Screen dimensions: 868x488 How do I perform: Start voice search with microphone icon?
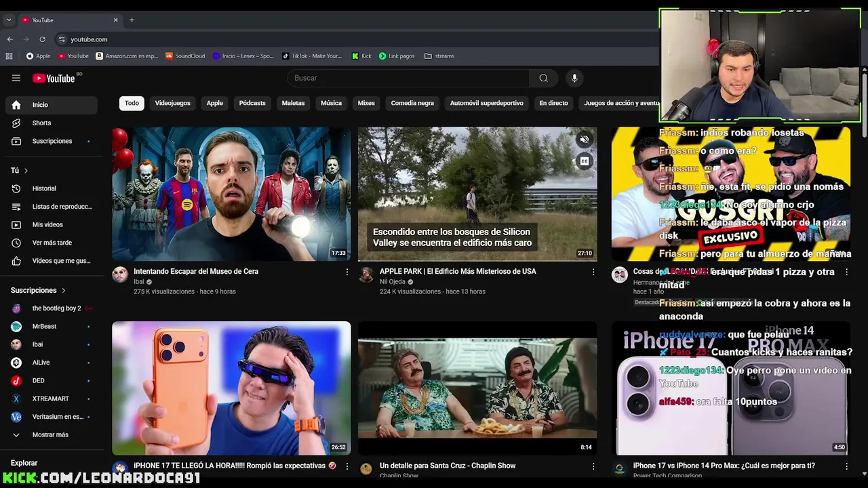pyautogui.click(x=574, y=78)
